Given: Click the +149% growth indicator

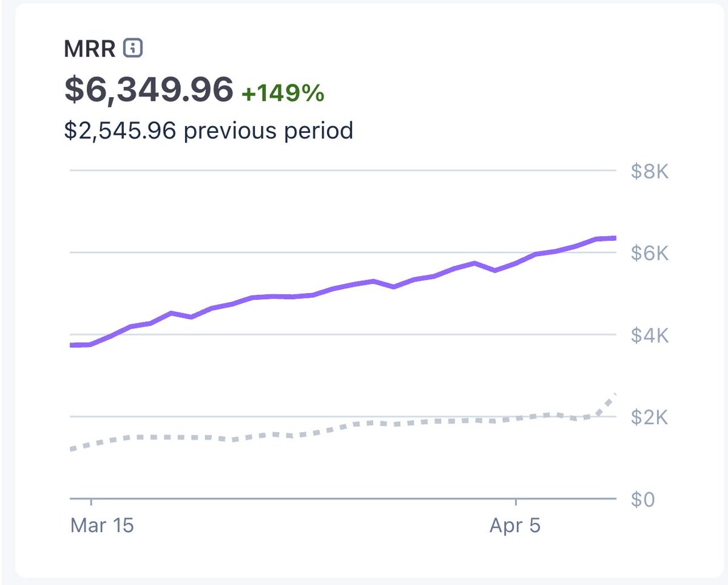Looking at the screenshot, I should pos(283,93).
